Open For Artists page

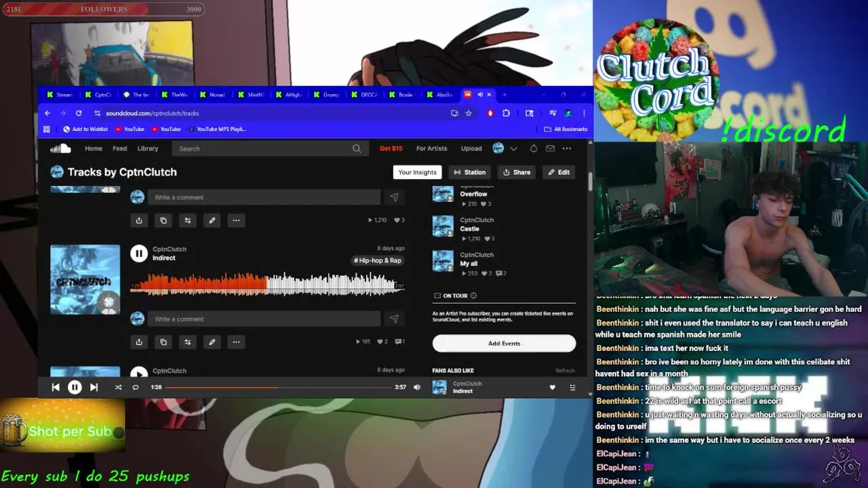431,148
